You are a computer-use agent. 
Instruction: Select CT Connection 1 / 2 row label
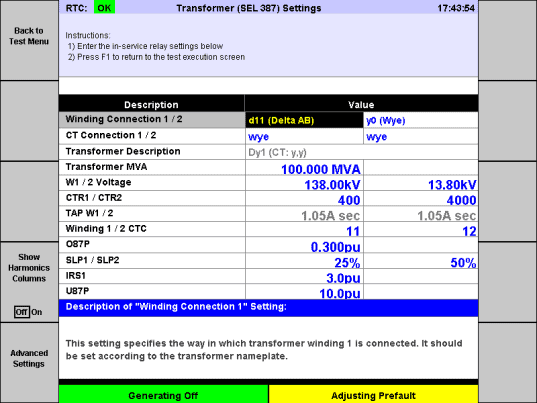(152, 136)
